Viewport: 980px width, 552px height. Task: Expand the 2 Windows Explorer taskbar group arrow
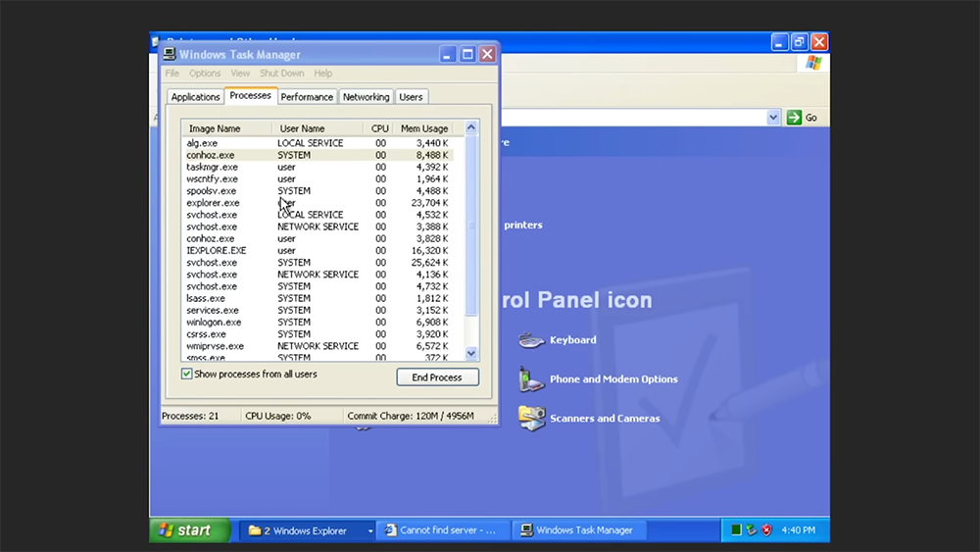tap(370, 530)
